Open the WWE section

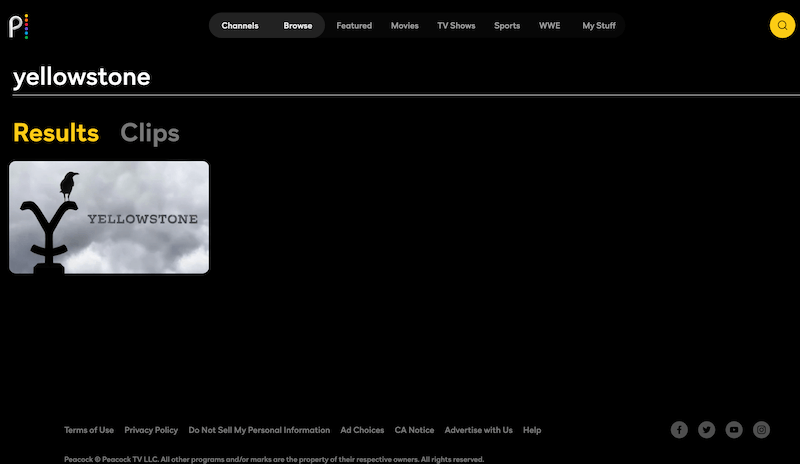click(x=550, y=25)
